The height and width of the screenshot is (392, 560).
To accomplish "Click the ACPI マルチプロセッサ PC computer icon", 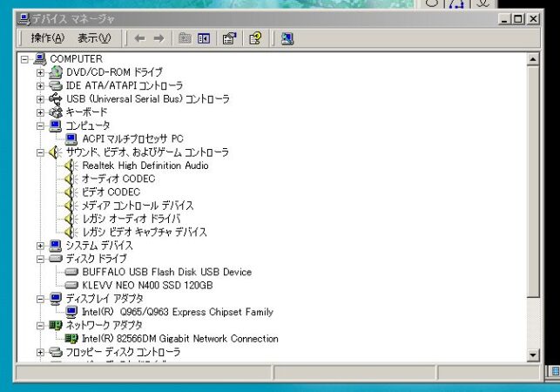I will tap(72, 139).
